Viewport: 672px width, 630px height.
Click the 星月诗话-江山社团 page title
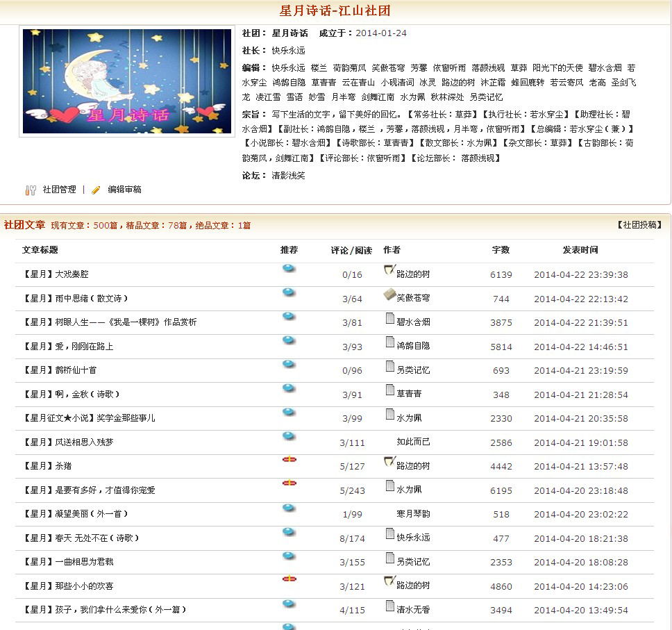[x=335, y=10]
